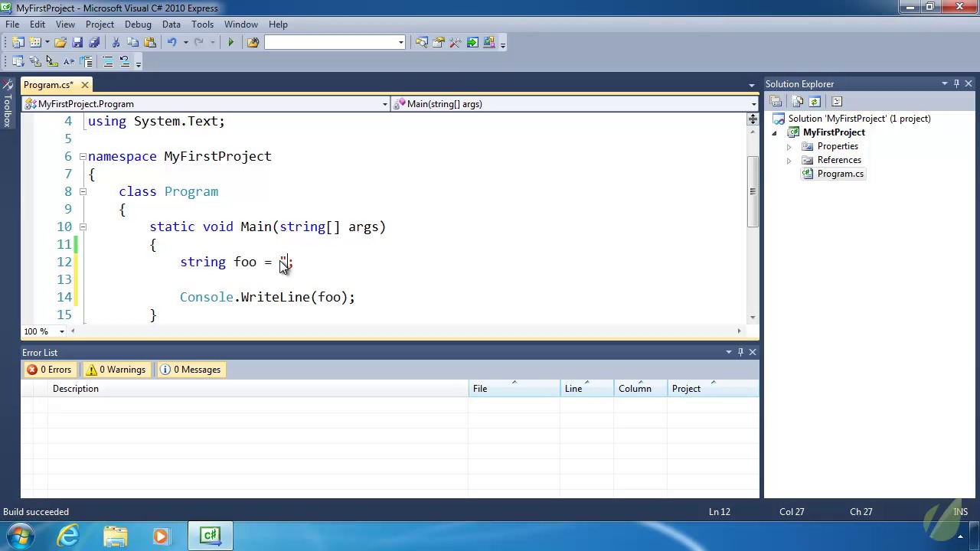This screenshot has height=551, width=980.
Task: Click the code editor's horizontal scrollbar
Action: click(406, 331)
